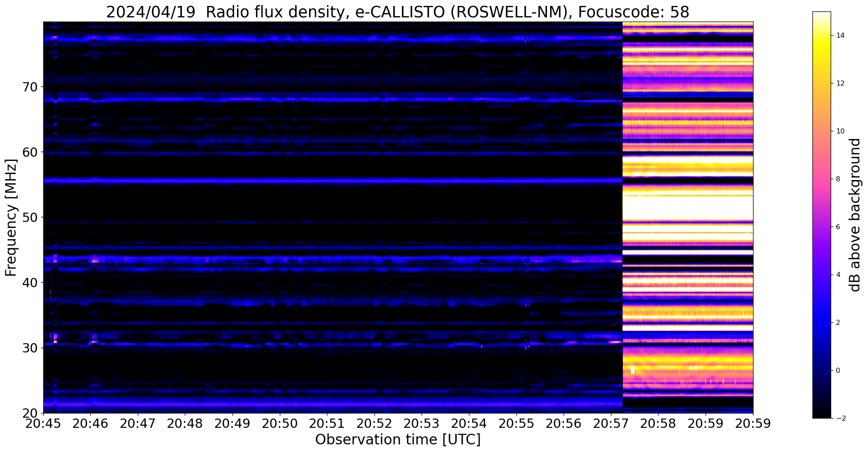Select the 'Frequency [MHz]' y-axis label

point(11,217)
